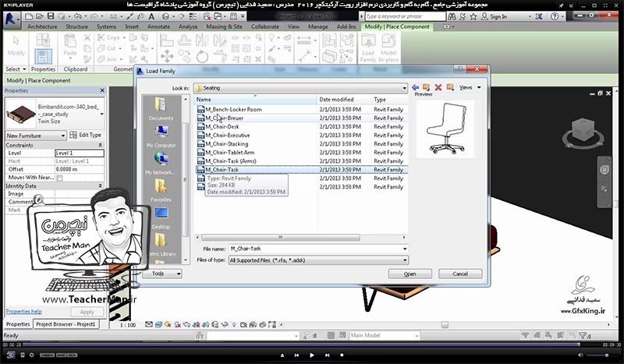
Task: Open Desktop in dialog sidebar
Action: (x=161, y=217)
